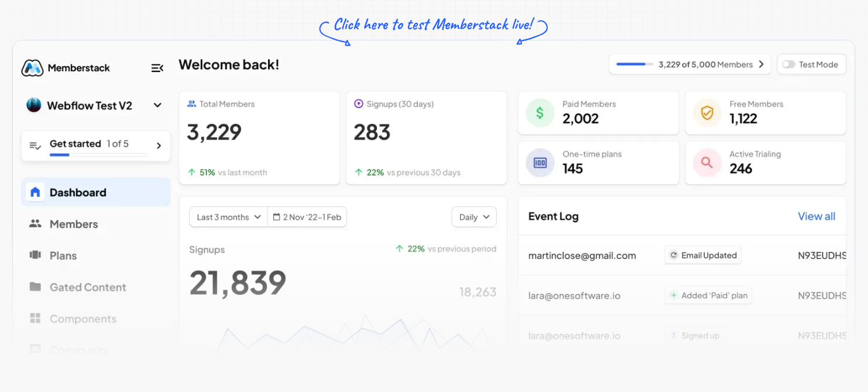Click the Welcome back! heading
The width and height of the screenshot is (868, 392).
click(229, 64)
